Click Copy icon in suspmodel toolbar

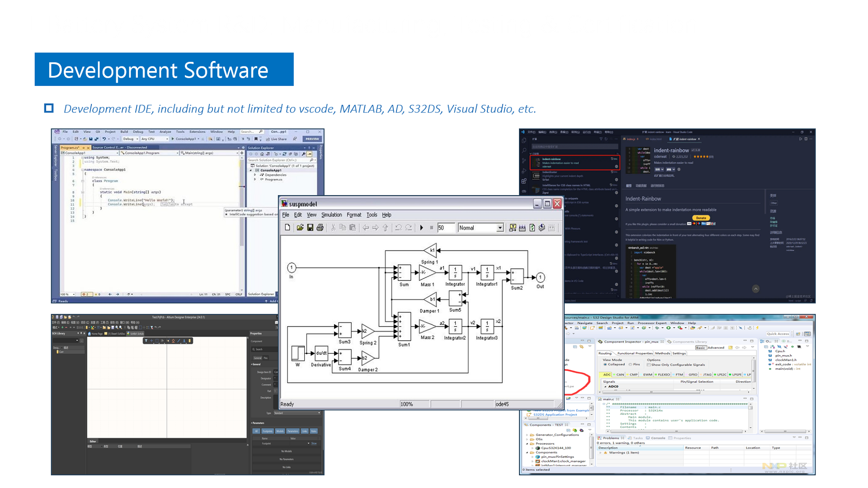point(343,228)
